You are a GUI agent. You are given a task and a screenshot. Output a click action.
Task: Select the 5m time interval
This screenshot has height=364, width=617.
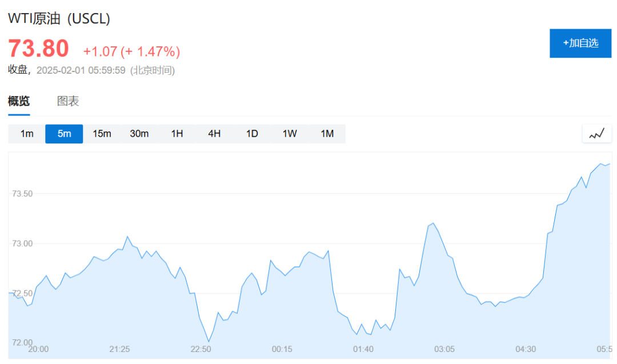click(x=64, y=134)
